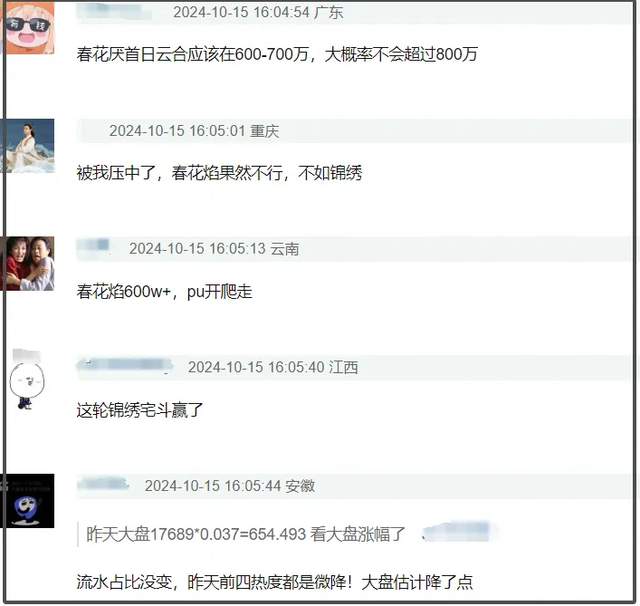Open the sunglasses cartoon avatar
The width and height of the screenshot is (640, 606).
tap(29, 27)
